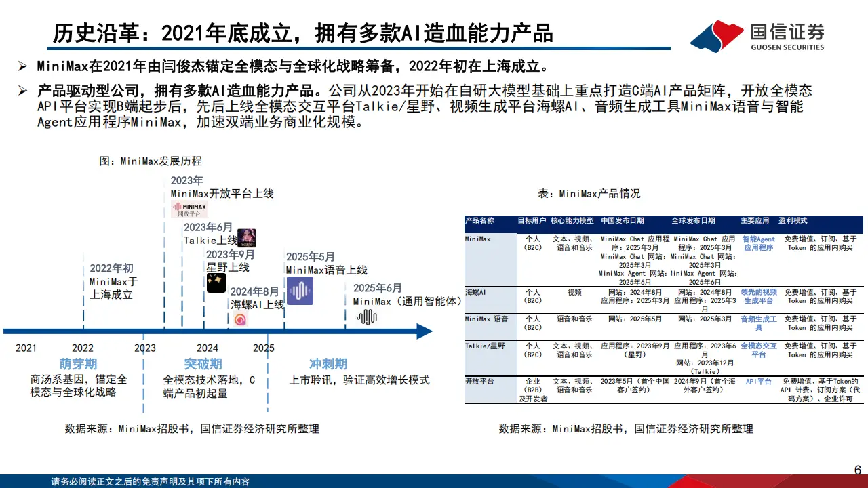Select the Talkie app icon on the timeline
Viewport: 868px width, 488px height.
click(246, 238)
